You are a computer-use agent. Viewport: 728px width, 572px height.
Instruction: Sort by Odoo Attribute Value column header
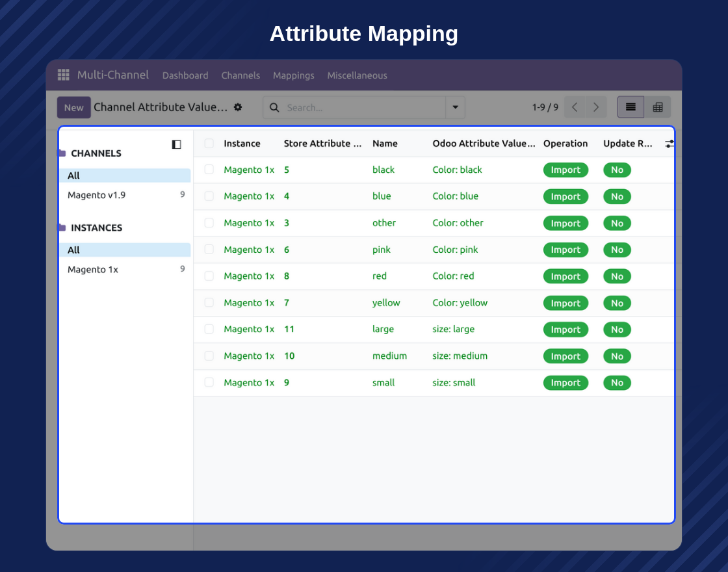[x=484, y=144]
